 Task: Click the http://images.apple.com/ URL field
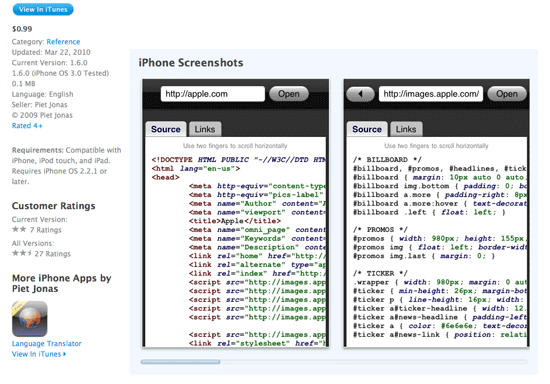click(x=431, y=94)
